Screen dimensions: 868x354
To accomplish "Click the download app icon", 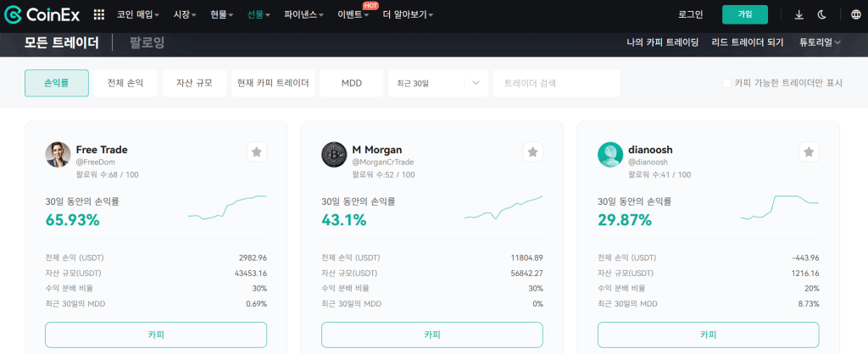I will tap(799, 14).
